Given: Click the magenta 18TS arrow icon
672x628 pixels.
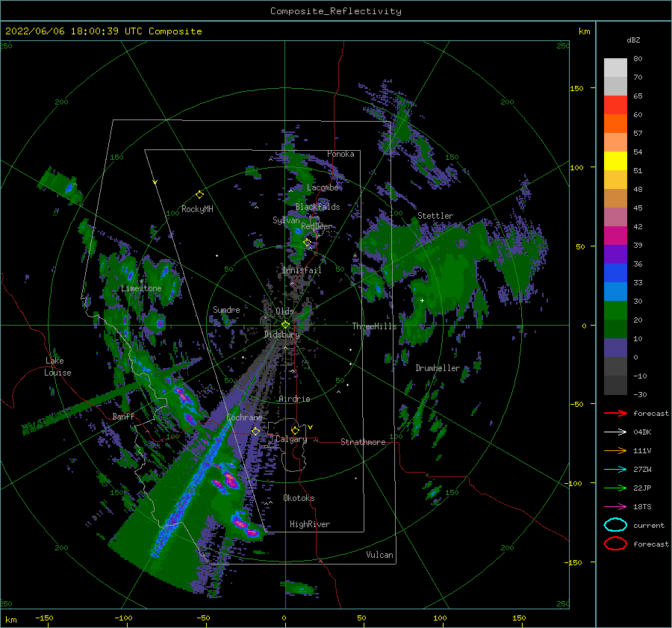Looking at the screenshot, I should [x=615, y=507].
